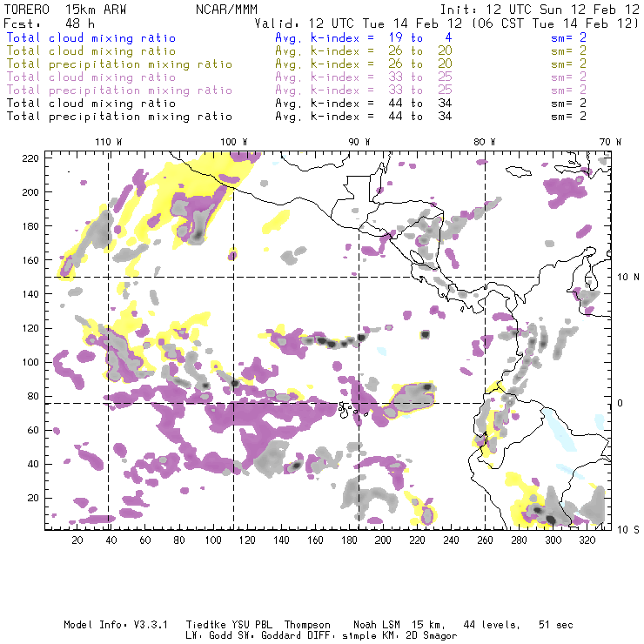This screenshot has height=644, width=644.
Task: Click the 'YSU PBL' scheme label
Action: click(x=252, y=625)
